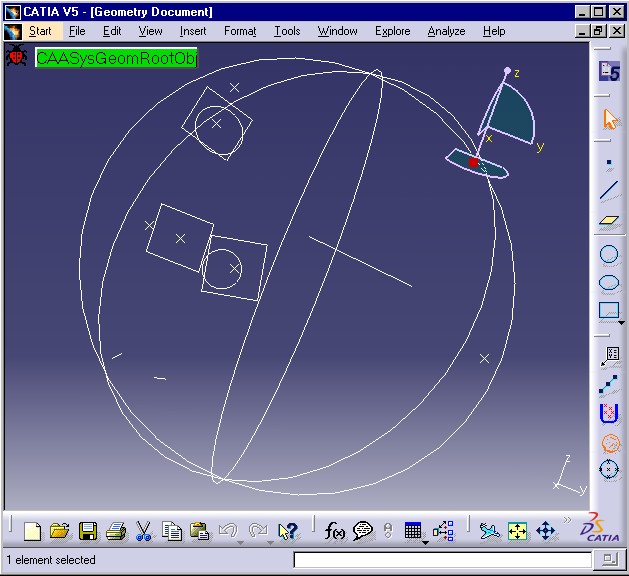
Task: Open the Insert menu
Action: tap(193, 31)
